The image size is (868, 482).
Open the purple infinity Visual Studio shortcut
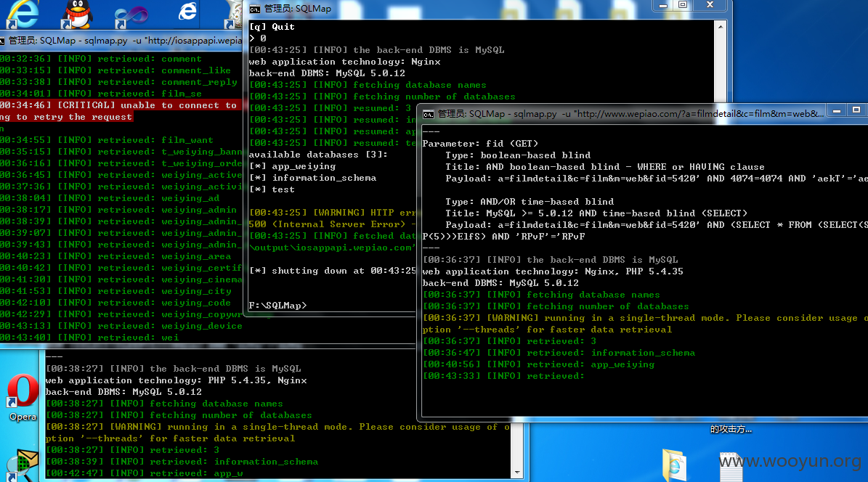coord(131,15)
